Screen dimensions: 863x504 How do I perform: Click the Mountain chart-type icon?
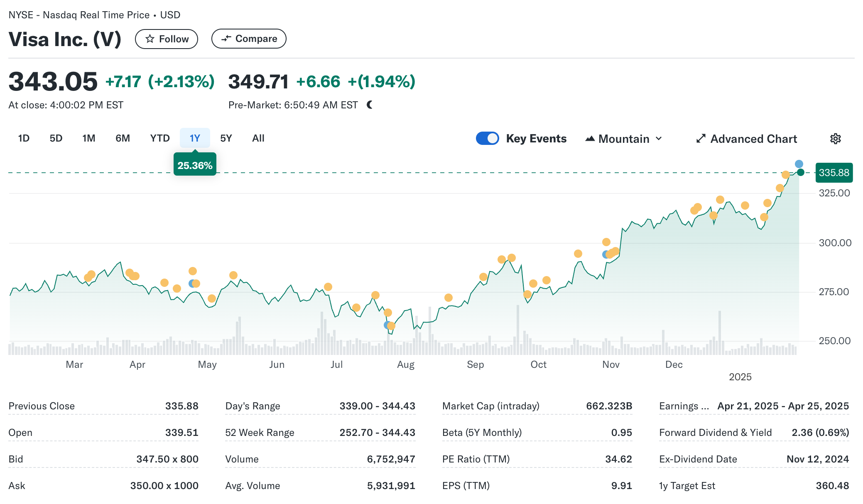coord(590,139)
